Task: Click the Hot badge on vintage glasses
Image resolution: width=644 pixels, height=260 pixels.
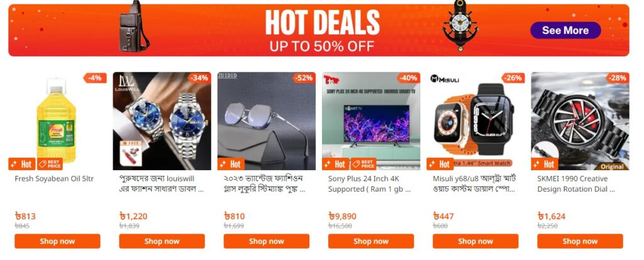Action: click(231, 164)
